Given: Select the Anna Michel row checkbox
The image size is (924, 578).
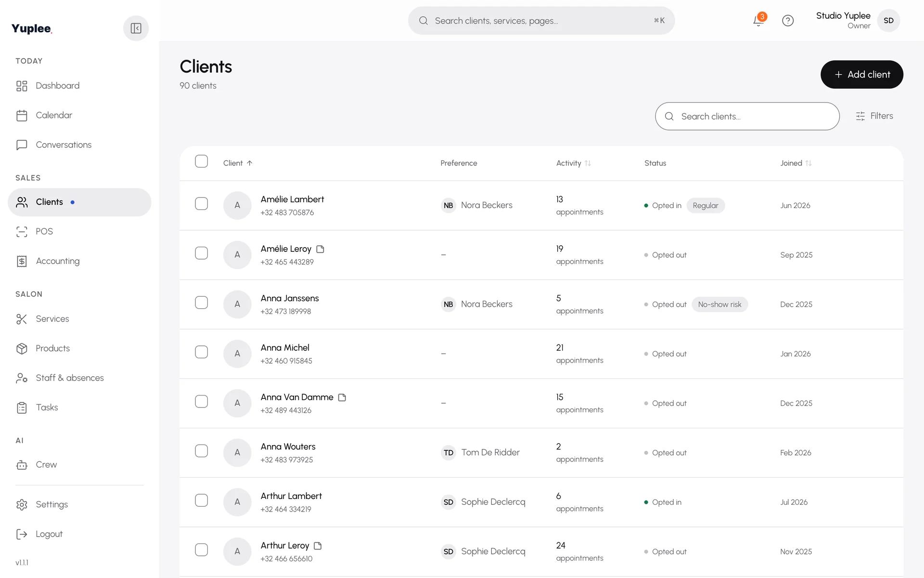Looking at the screenshot, I should (x=201, y=352).
